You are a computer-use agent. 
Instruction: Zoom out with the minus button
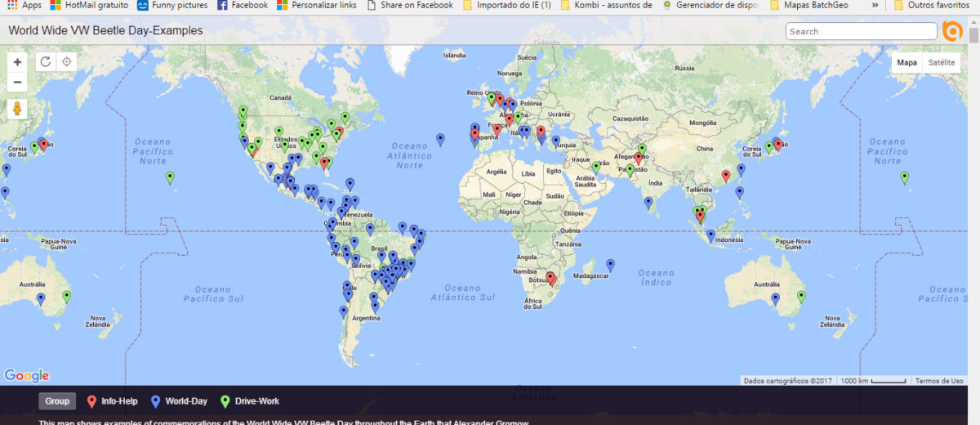click(x=17, y=82)
